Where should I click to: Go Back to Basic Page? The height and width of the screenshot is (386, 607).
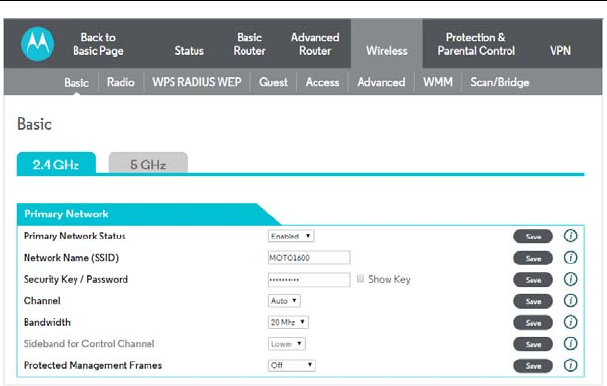(98, 44)
